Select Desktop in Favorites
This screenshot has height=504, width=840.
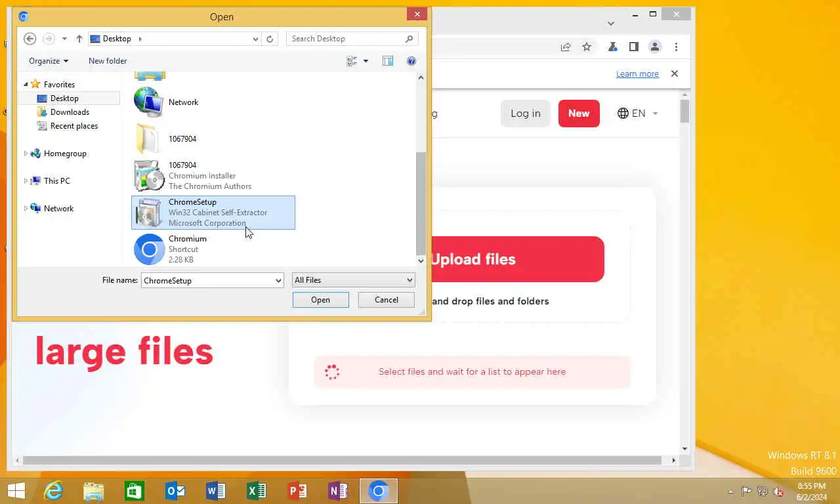[64, 98]
